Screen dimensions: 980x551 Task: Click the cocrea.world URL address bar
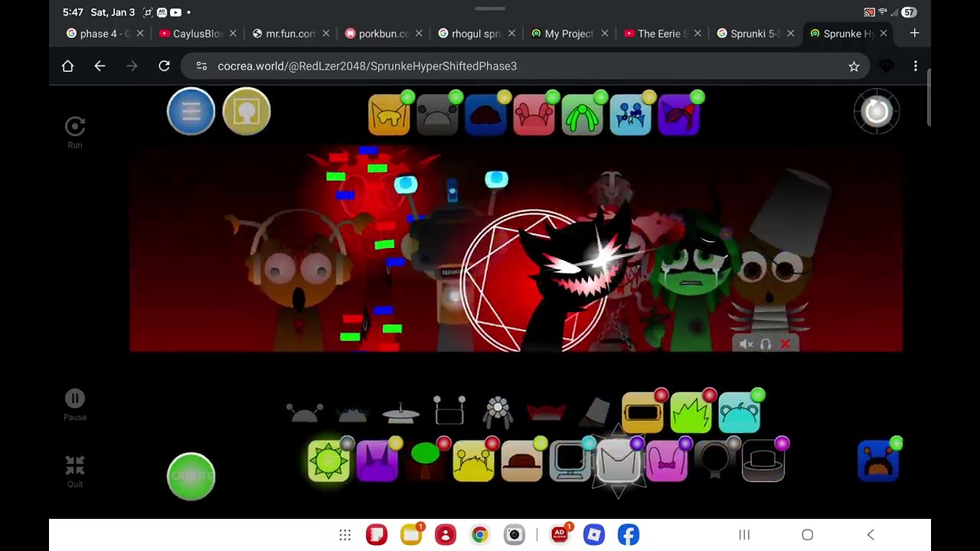tap(525, 67)
